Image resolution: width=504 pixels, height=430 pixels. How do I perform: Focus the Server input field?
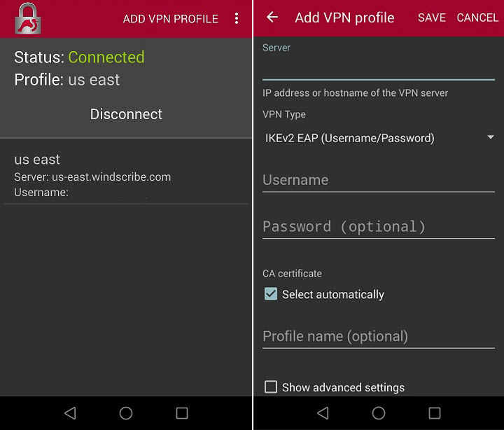(x=379, y=67)
